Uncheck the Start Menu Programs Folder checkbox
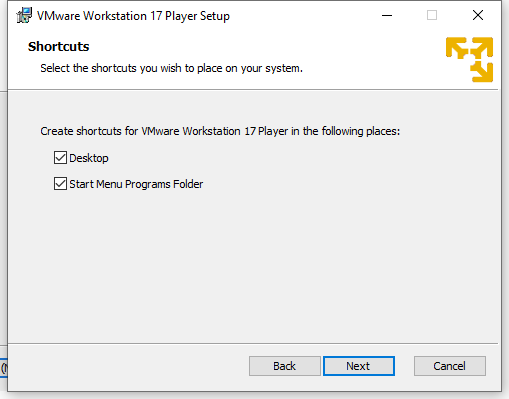Screen dimensions: 509x399 [x=60, y=184]
